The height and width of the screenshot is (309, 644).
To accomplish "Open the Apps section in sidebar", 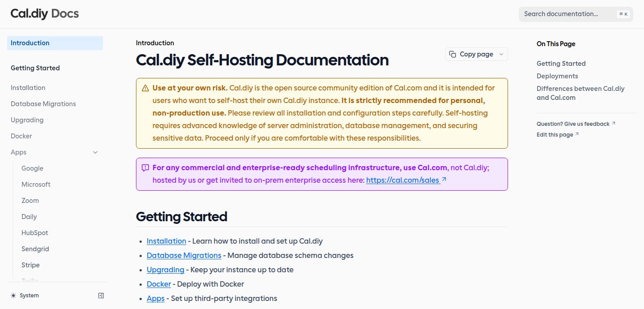I will [19, 152].
